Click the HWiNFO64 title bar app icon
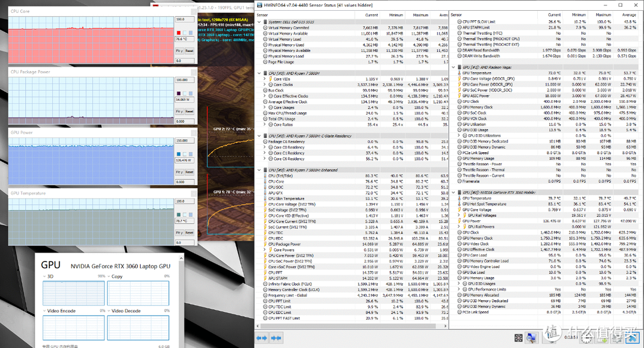This screenshot has height=348, width=644. [259, 5]
